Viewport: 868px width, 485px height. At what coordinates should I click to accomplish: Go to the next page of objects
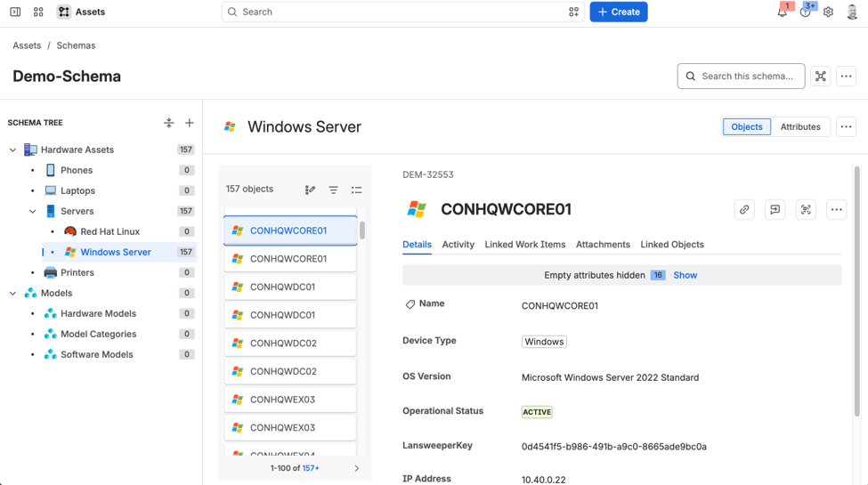pyautogui.click(x=356, y=468)
